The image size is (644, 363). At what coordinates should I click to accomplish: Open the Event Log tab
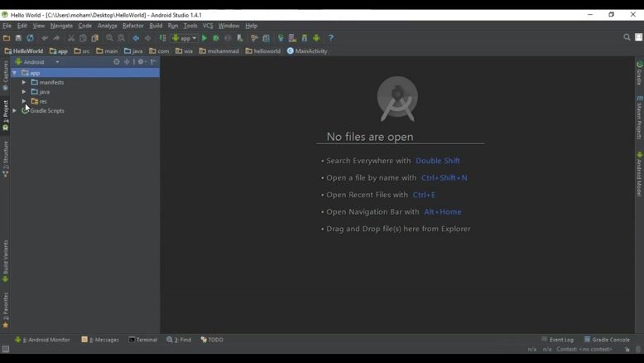557,340
